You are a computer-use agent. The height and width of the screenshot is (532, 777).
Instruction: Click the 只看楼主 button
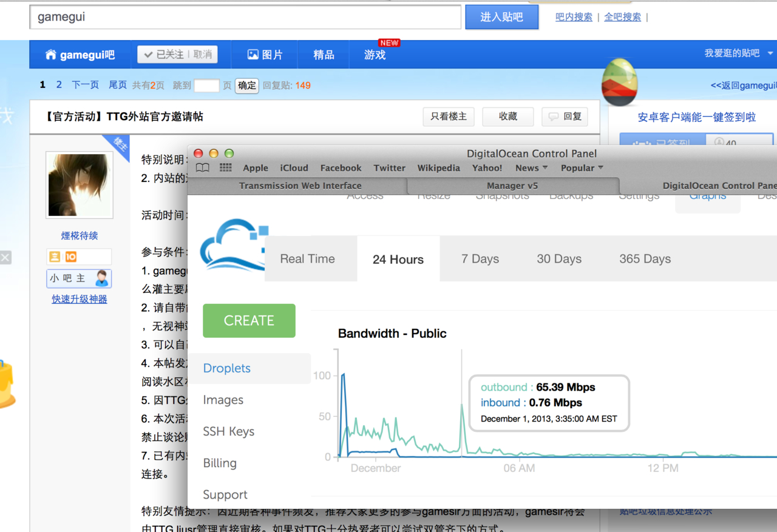(449, 116)
